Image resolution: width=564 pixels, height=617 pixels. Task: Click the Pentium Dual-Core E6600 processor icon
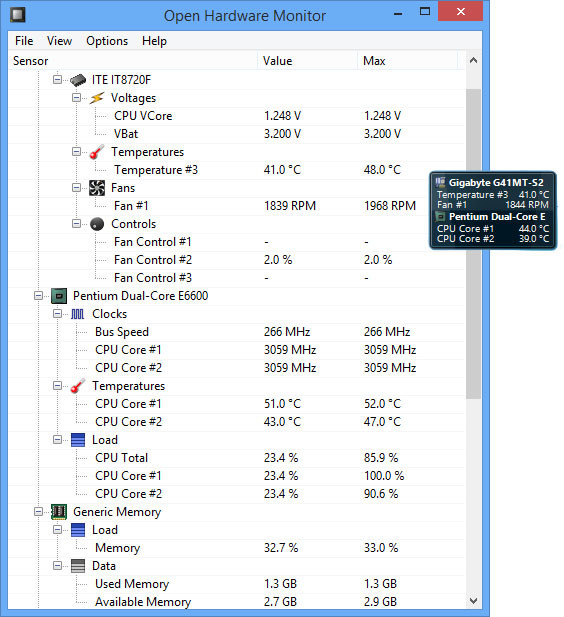59,296
